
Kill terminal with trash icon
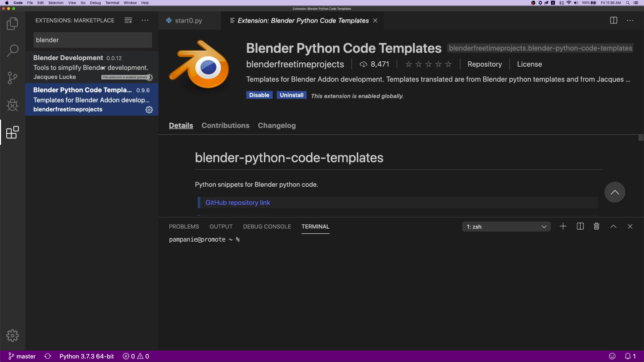(x=596, y=227)
